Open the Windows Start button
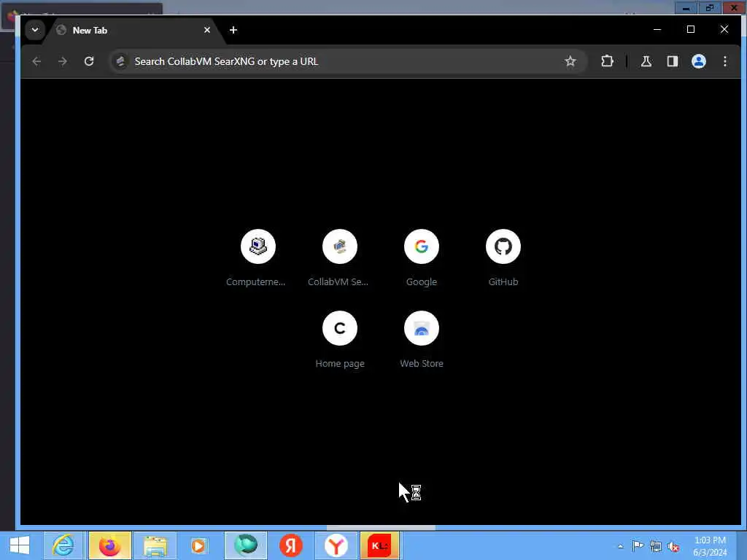Screen dimensions: 747x560 tap(20, 545)
